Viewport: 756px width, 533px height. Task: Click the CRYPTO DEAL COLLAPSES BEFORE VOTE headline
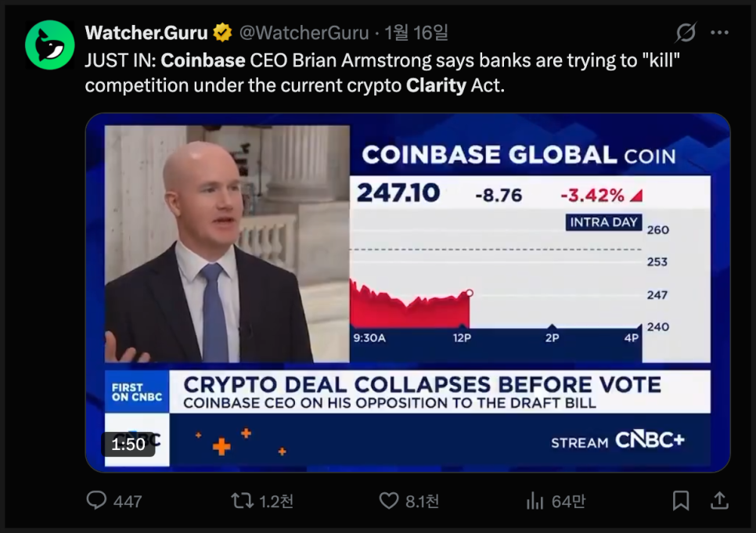coord(422,385)
